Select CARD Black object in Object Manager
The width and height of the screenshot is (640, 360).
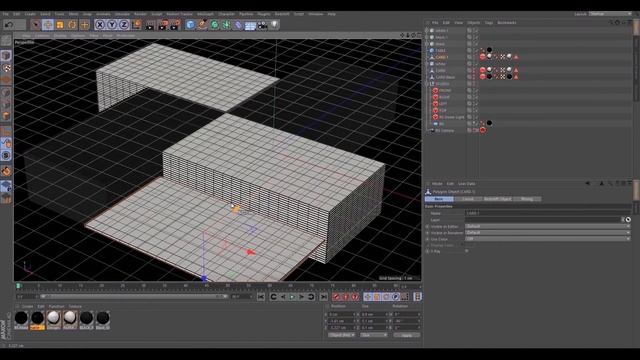click(444, 77)
